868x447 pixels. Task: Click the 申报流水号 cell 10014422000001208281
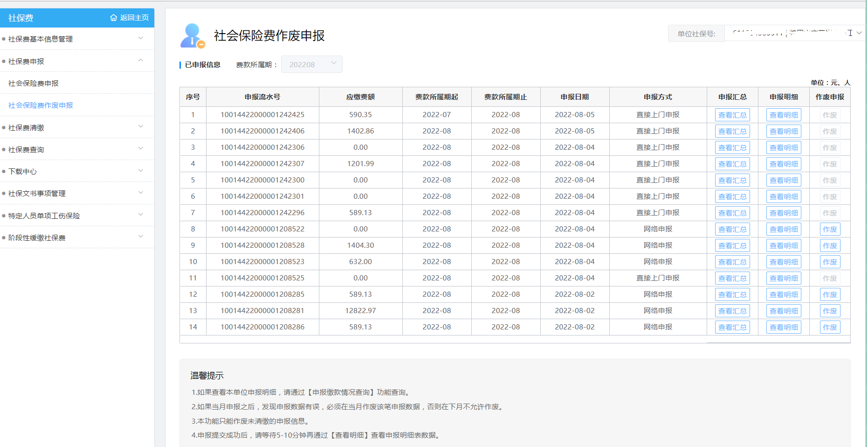click(x=262, y=311)
